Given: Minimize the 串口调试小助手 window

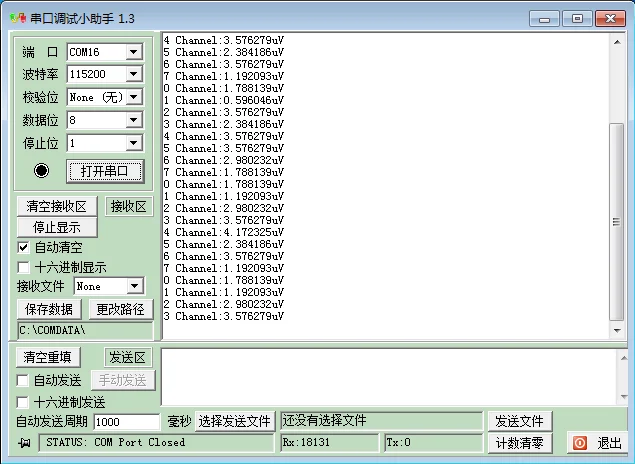Looking at the screenshot, I should click(x=544, y=19).
